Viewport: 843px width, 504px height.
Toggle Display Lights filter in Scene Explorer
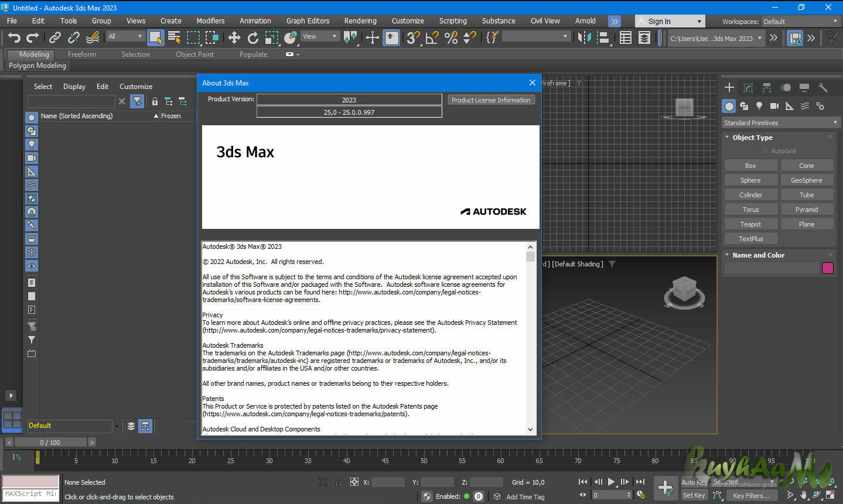[x=32, y=145]
